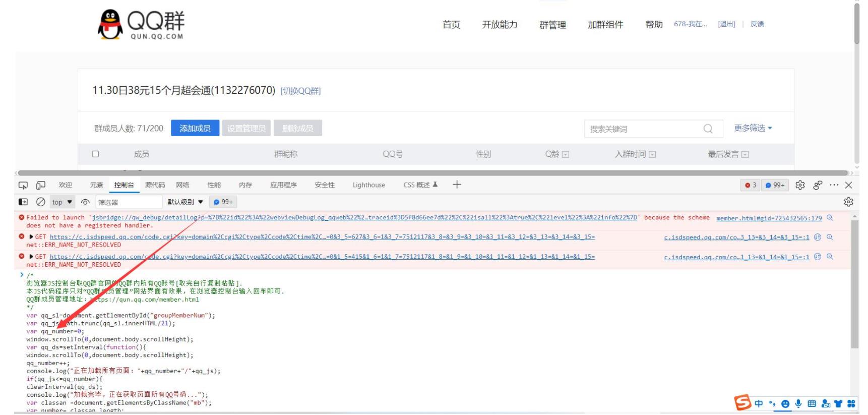
Task: Open the top execution context dropdown
Action: pyautogui.click(x=62, y=202)
